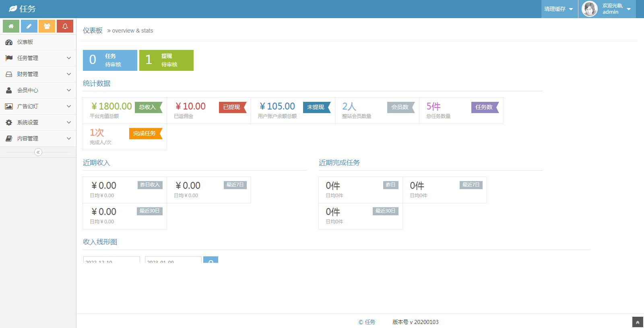Click the blue search button under 收入线形图
Screen dimensions: 644x328
211,260
